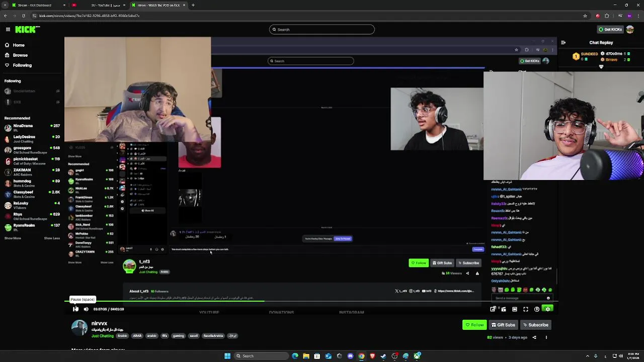Open the tab search dropdown

click(5, 5)
